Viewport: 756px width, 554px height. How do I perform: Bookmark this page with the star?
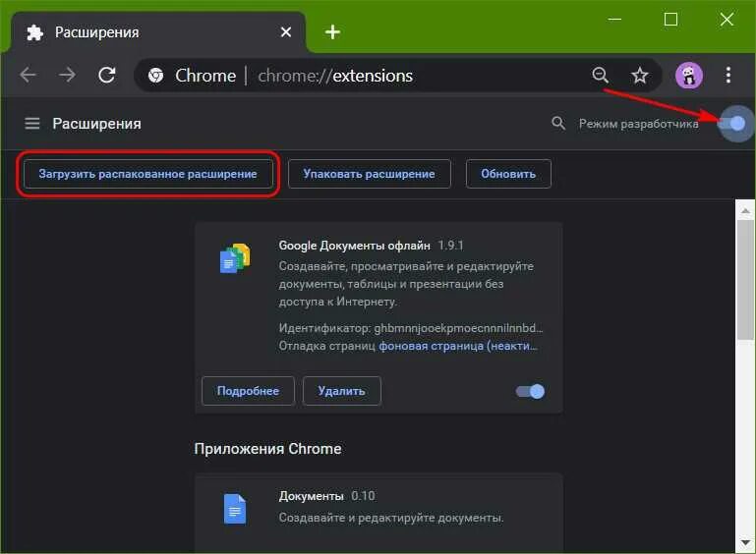[640, 76]
